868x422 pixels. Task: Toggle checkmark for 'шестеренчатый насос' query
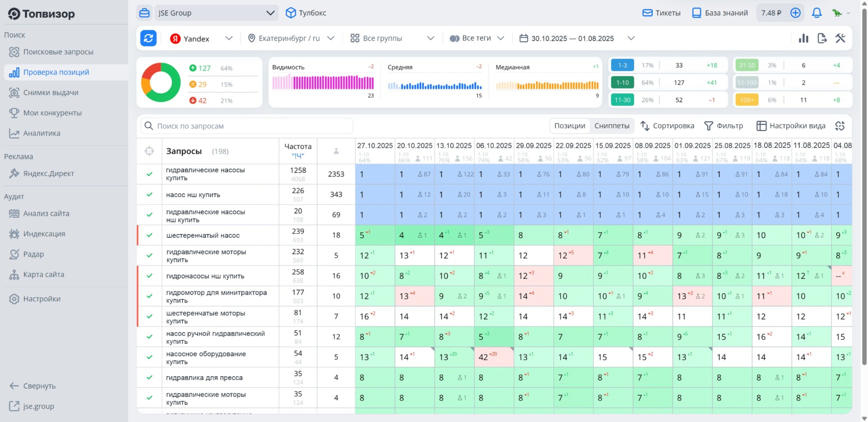tap(150, 235)
